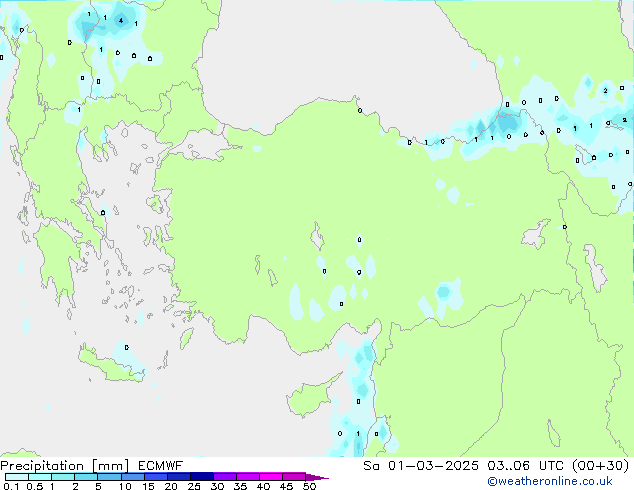Select the 5–10 mm legend color swatch
The height and width of the screenshot is (490, 634).
tap(109, 477)
